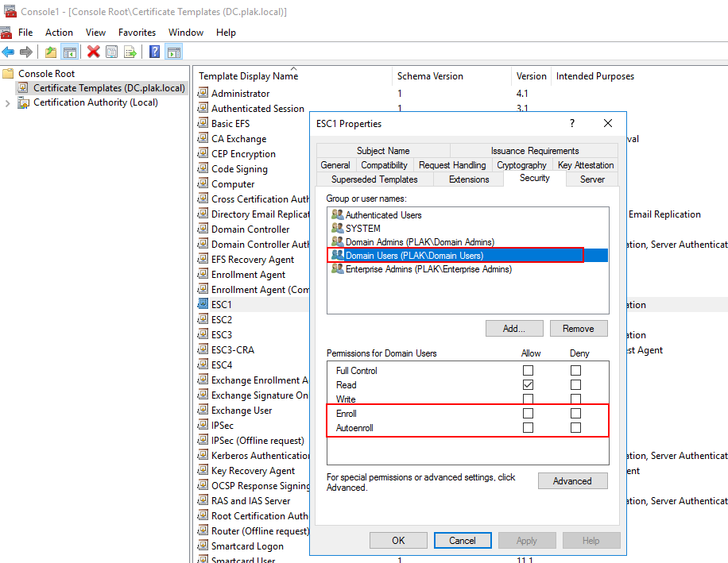The height and width of the screenshot is (563, 728).
Task: Click the Export List toolbar icon
Action: pos(130,52)
